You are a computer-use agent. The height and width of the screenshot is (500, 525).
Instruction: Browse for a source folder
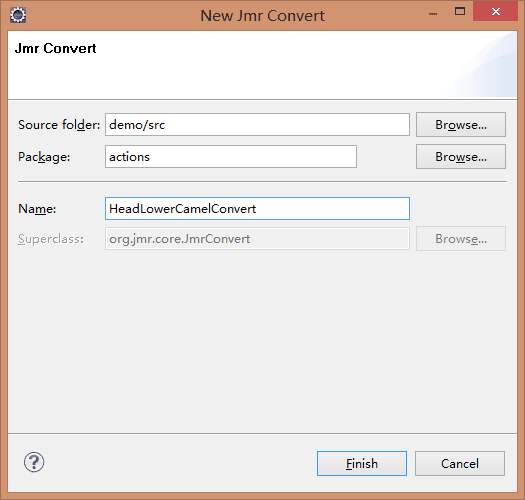click(461, 125)
